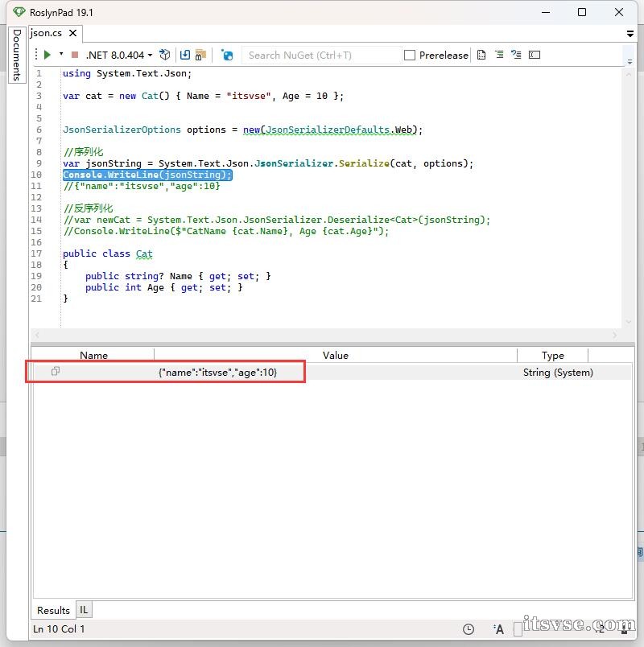The image size is (644, 647).
Task: Open the Documents side panel
Action: point(17,55)
